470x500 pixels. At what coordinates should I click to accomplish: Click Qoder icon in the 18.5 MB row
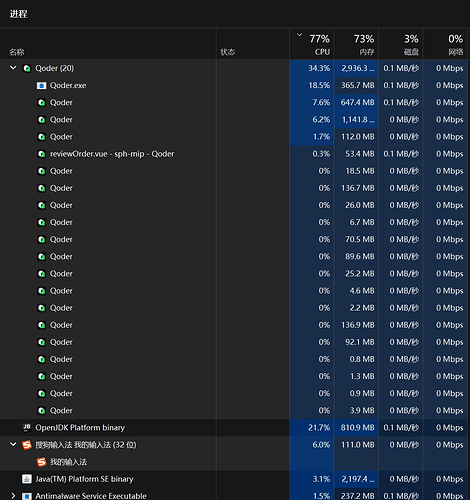coord(41,171)
